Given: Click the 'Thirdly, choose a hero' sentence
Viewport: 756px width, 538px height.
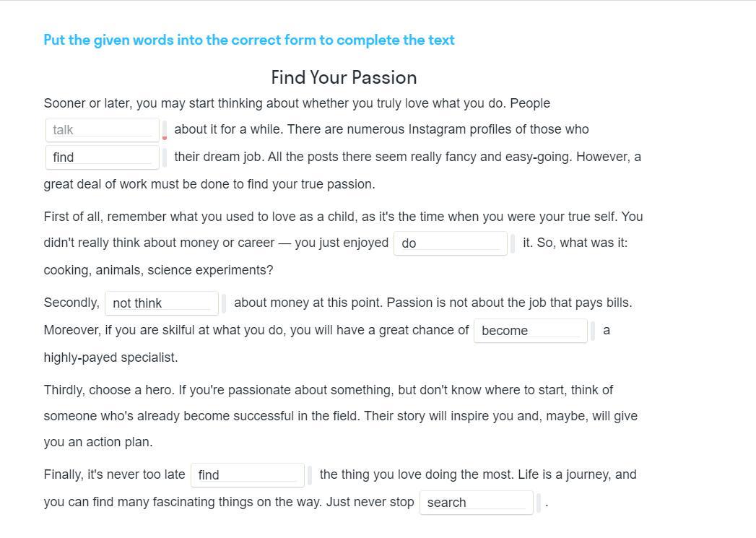Looking at the screenshot, I should (108, 390).
